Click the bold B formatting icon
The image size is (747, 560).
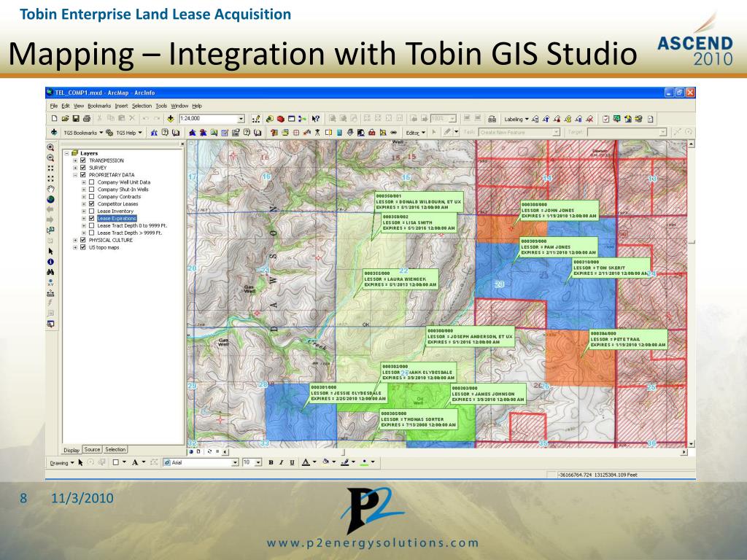point(271,462)
